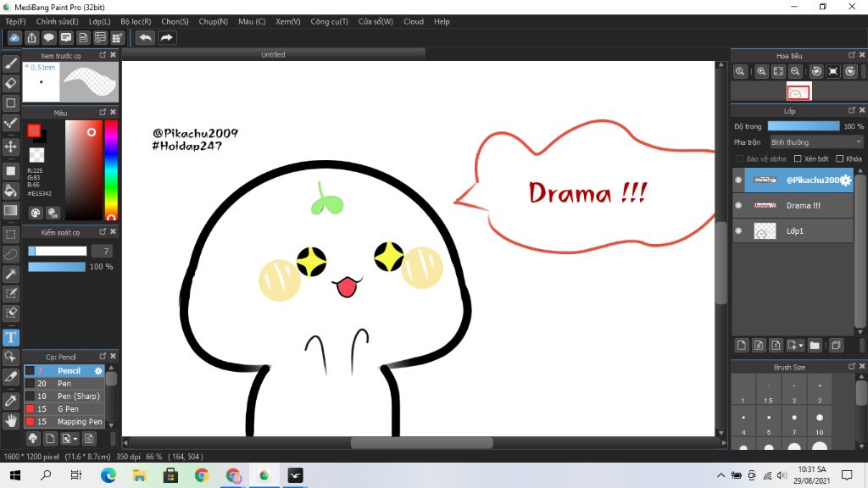This screenshot has height=488, width=868.
Task: Click the Redo arrow in toolbar
Action: 166,37
